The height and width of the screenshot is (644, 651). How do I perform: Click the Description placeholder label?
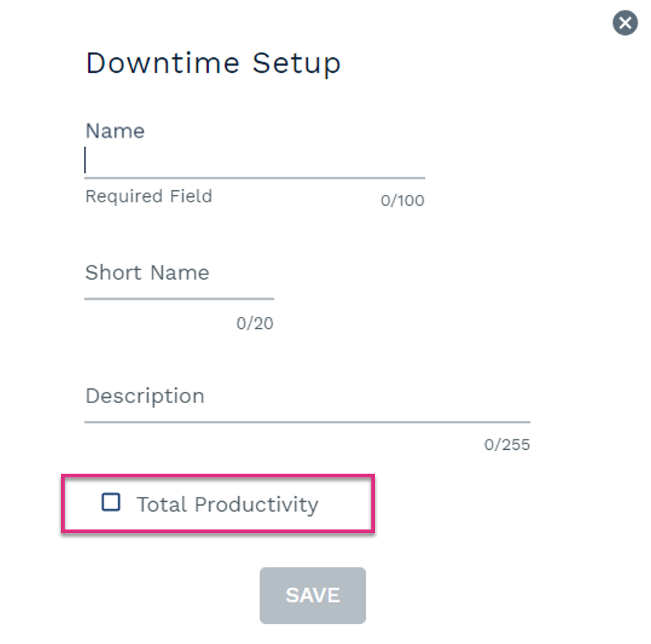[x=145, y=396]
